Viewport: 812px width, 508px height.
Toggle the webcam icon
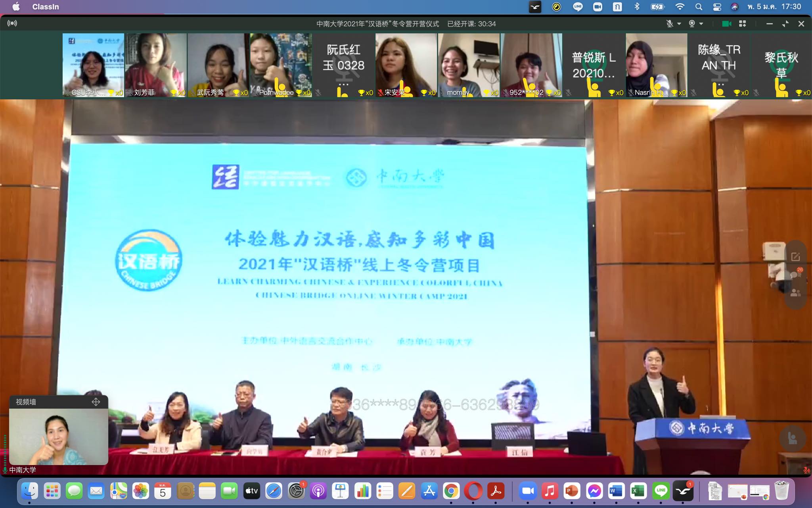pyautogui.click(x=692, y=24)
